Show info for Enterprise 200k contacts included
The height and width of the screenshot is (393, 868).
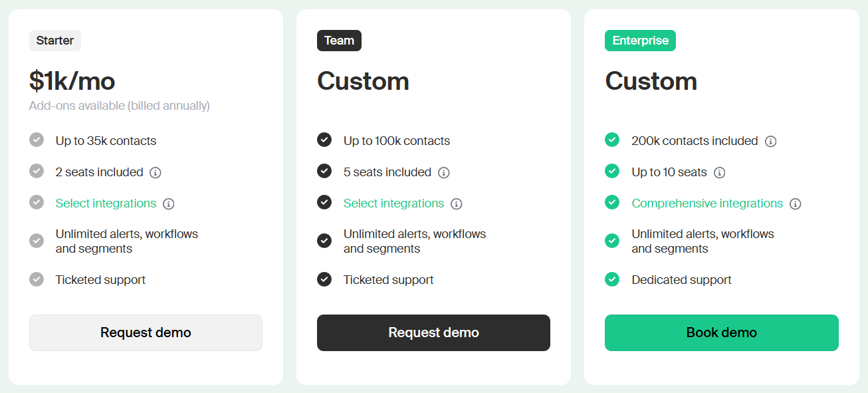[x=771, y=142]
